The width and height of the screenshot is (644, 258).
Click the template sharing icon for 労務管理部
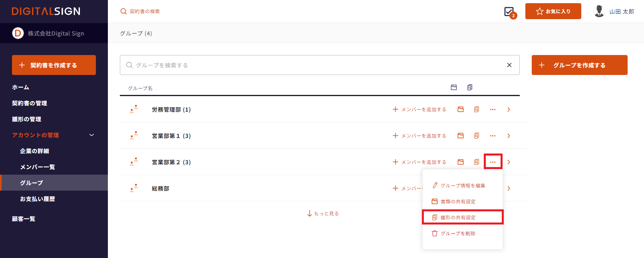pyautogui.click(x=477, y=109)
